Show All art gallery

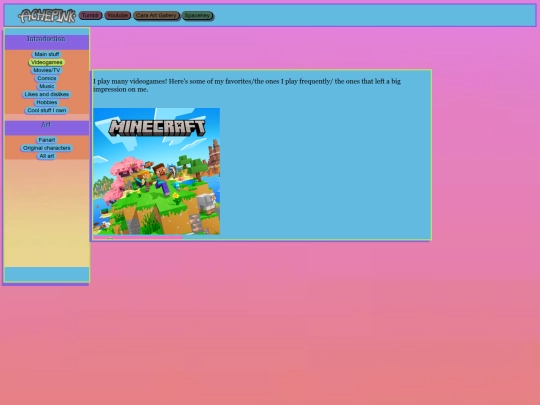pyautogui.click(x=46, y=156)
